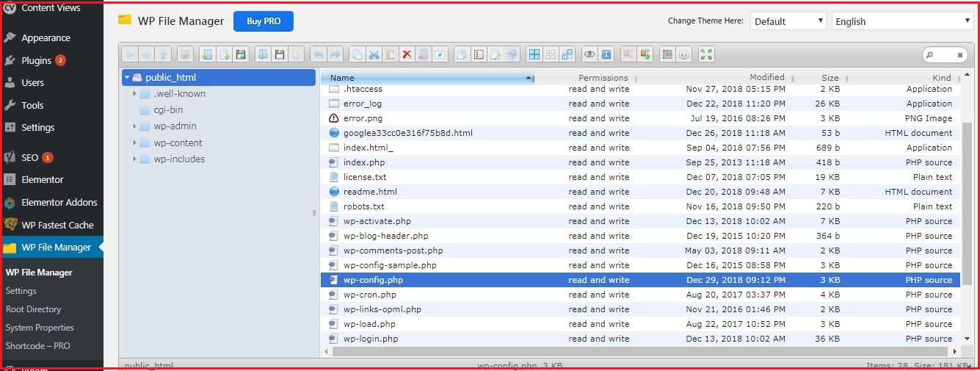Open SEO menu with 1 badge
980x371 pixels.
coord(29,157)
